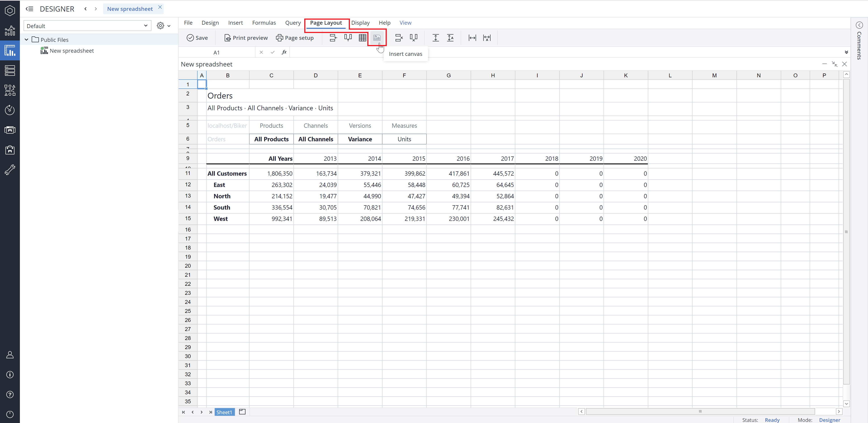
Task: Click the grid table icon in toolbar
Action: (x=362, y=38)
